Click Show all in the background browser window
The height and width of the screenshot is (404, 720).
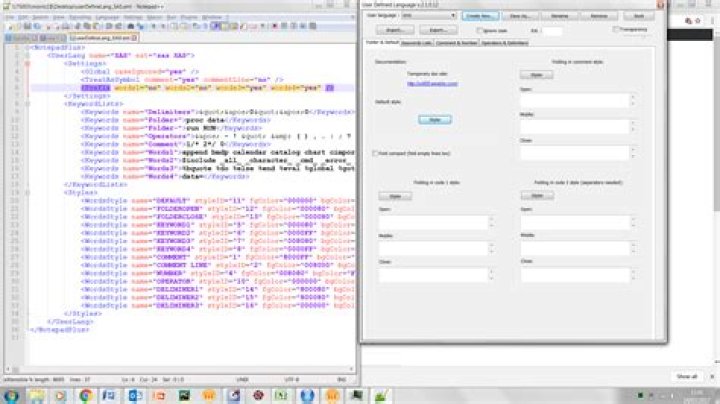point(687,376)
